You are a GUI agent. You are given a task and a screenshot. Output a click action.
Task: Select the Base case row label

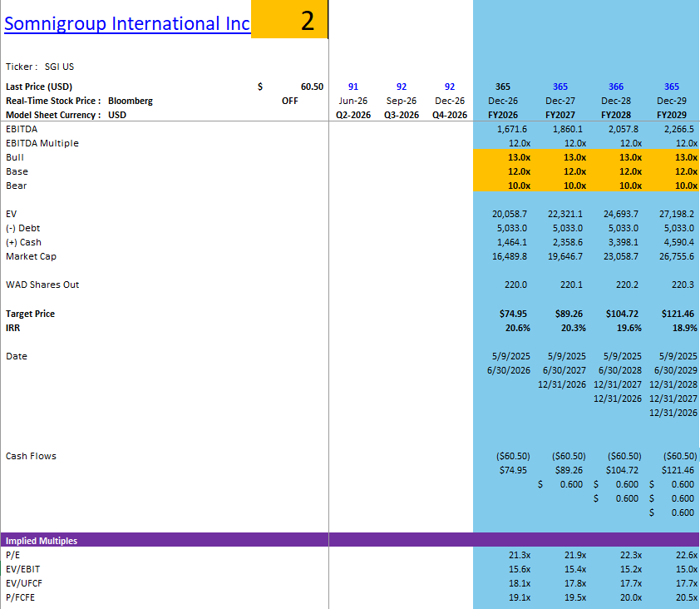(x=17, y=171)
